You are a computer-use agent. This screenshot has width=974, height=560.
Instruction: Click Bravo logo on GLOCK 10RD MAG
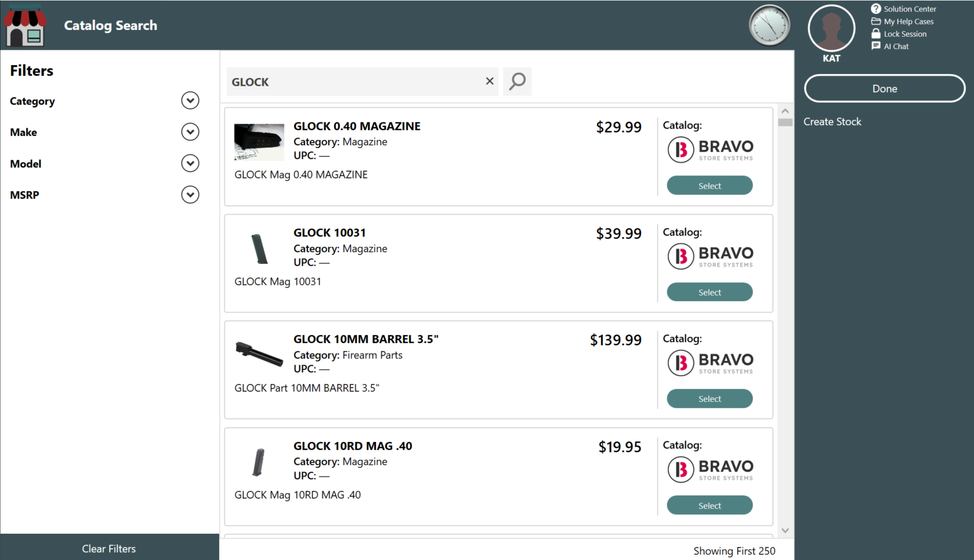click(710, 469)
